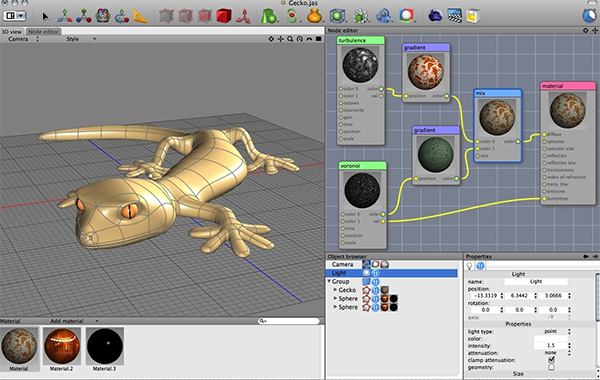Click the 3D view zoom magnifier icon
600x380 pixels.
click(x=290, y=39)
